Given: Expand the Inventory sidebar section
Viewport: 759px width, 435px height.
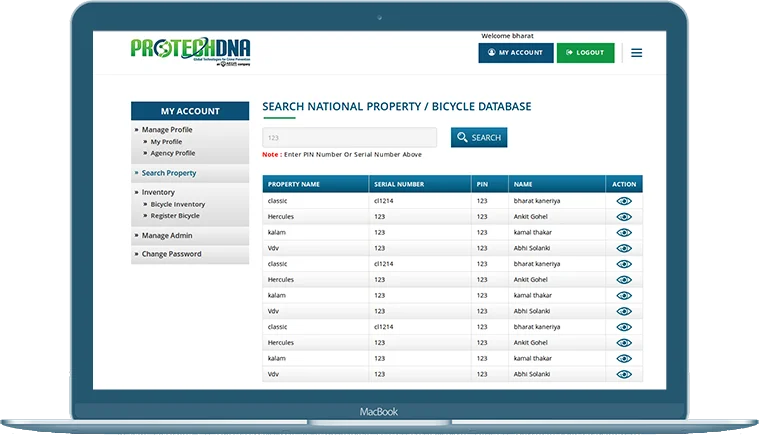Looking at the screenshot, I should click(158, 192).
